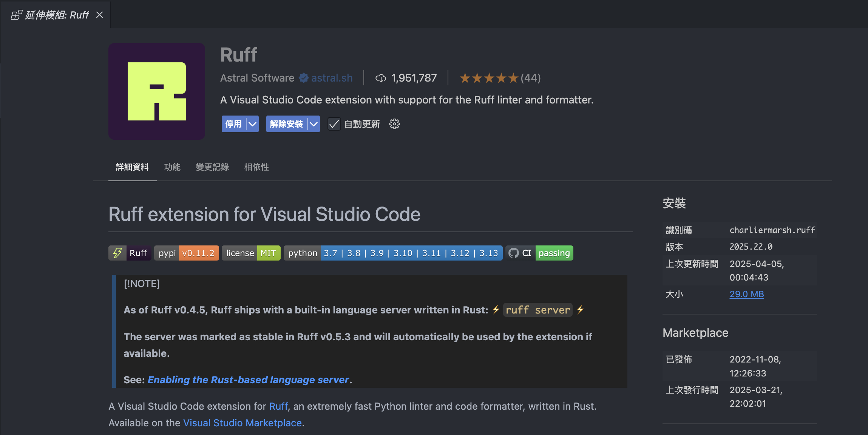Click the ruff server code snippet
This screenshot has height=435, width=868.
[537, 310]
